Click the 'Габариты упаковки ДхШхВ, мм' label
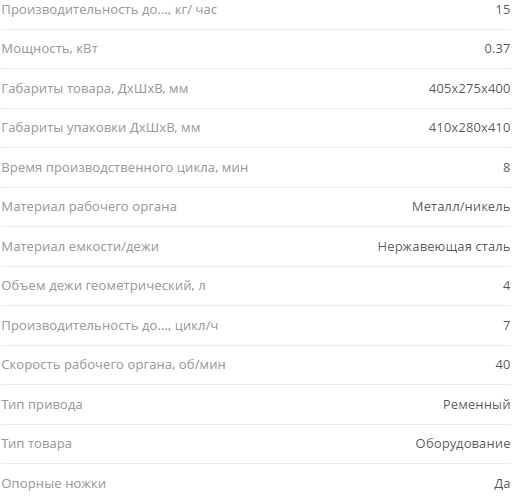Image resolution: width=516 pixels, height=498 pixels. coord(101,128)
